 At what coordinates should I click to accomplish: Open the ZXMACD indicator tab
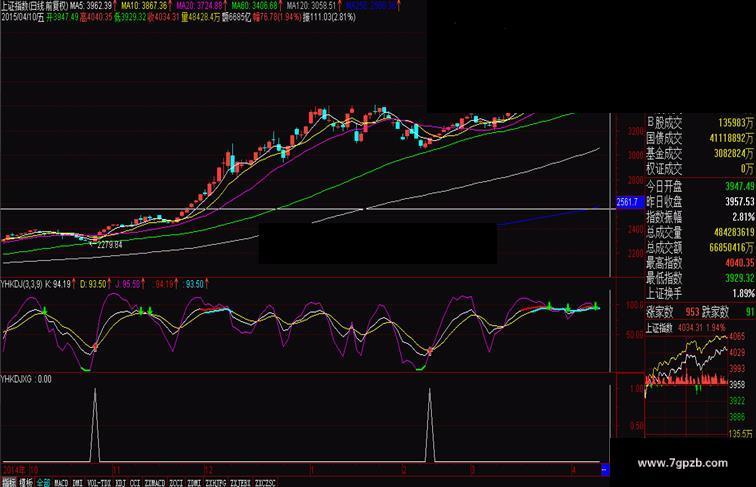point(155,483)
